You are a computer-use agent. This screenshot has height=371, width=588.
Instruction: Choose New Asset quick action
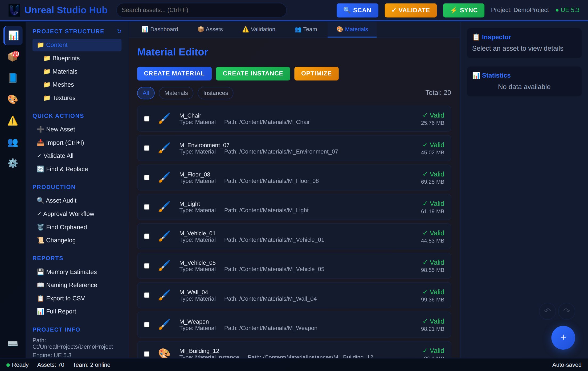pos(77,129)
